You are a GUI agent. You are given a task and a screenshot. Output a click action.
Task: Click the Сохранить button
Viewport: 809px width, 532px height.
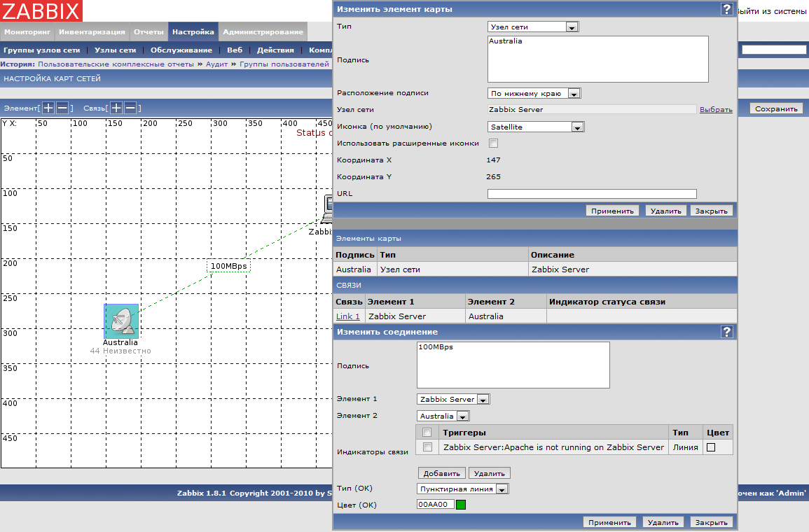(x=776, y=108)
